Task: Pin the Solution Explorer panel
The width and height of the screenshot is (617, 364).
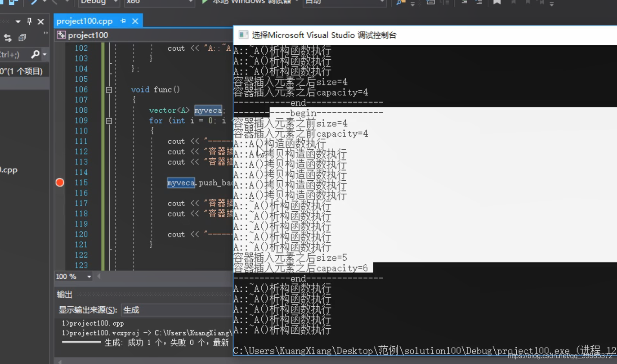Action: (x=29, y=21)
